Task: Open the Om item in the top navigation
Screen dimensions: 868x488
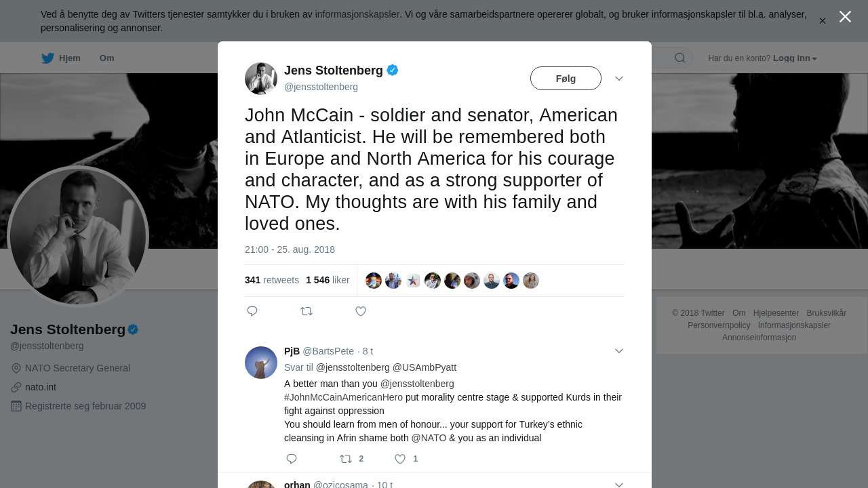Action: [107, 58]
